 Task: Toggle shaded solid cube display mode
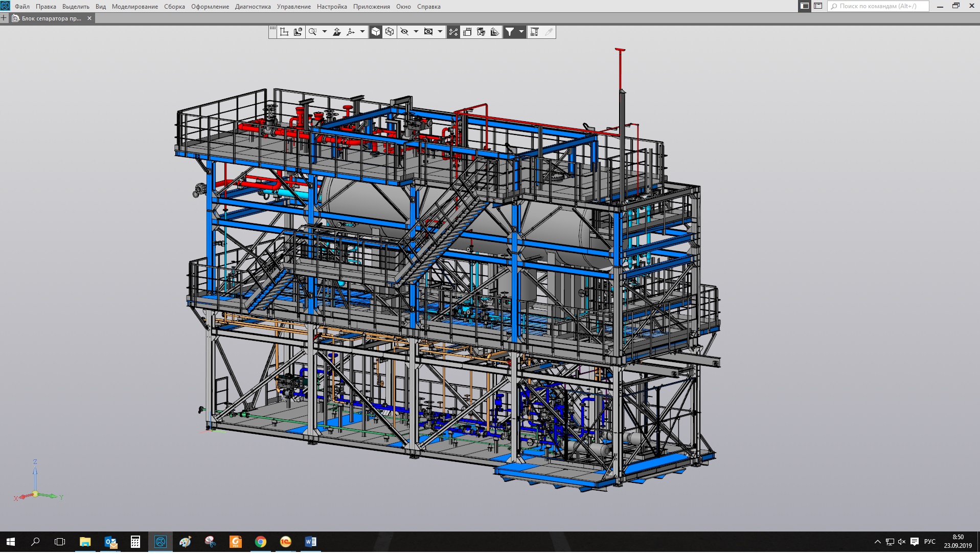376,32
